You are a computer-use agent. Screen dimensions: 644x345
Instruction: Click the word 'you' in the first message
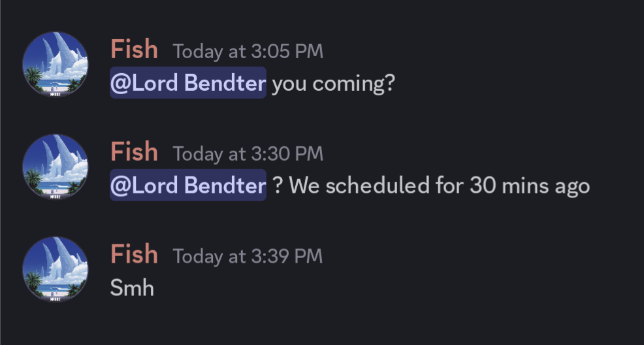coord(289,84)
